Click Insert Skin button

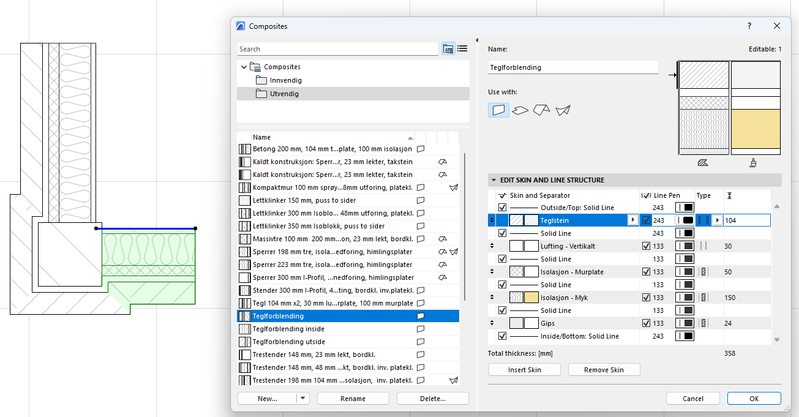point(524,370)
